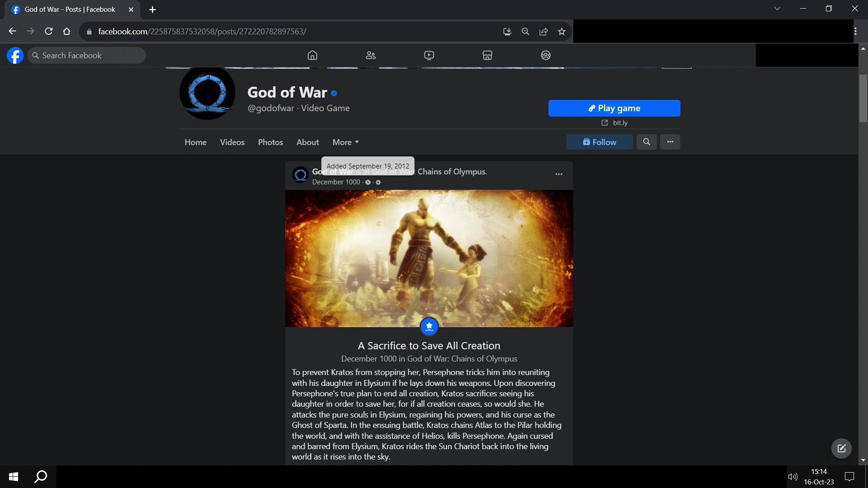Viewport: 868px width, 488px height.
Task: Open new message compose bubble
Action: 841,448
